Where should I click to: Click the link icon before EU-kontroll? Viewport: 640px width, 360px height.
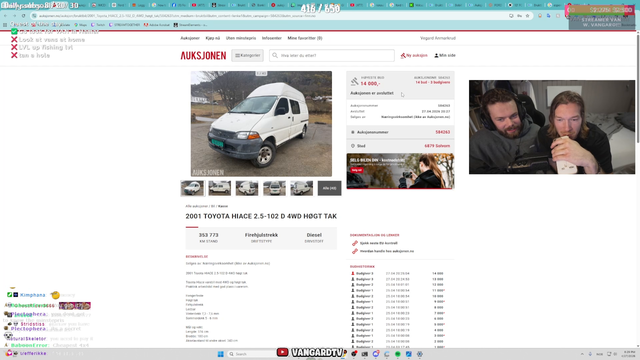[x=355, y=243]
